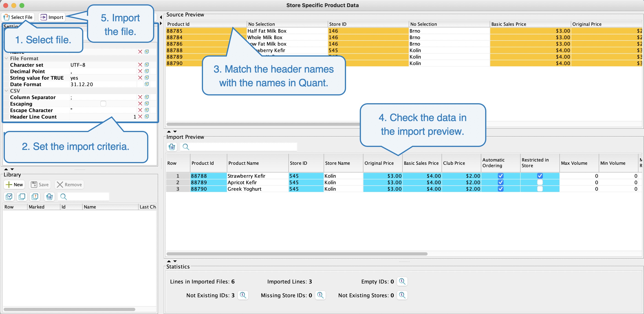Click the plus icon of the New button
The height and width of the screenshot is (314, 644).
coord(9,185)
